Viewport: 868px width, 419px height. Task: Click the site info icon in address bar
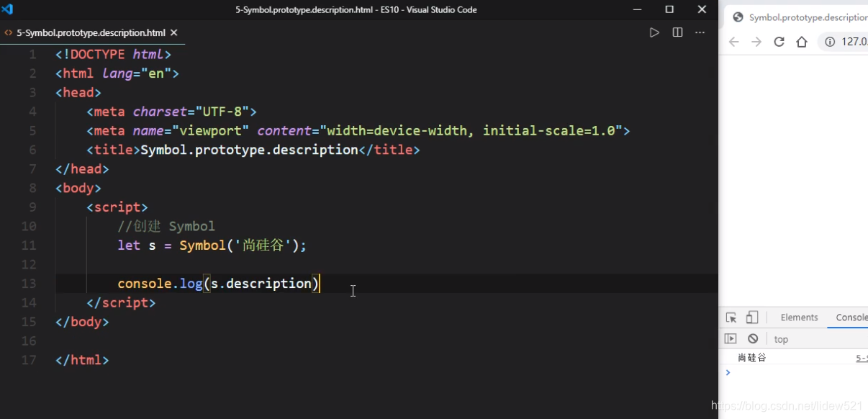(x=830, y=42)
